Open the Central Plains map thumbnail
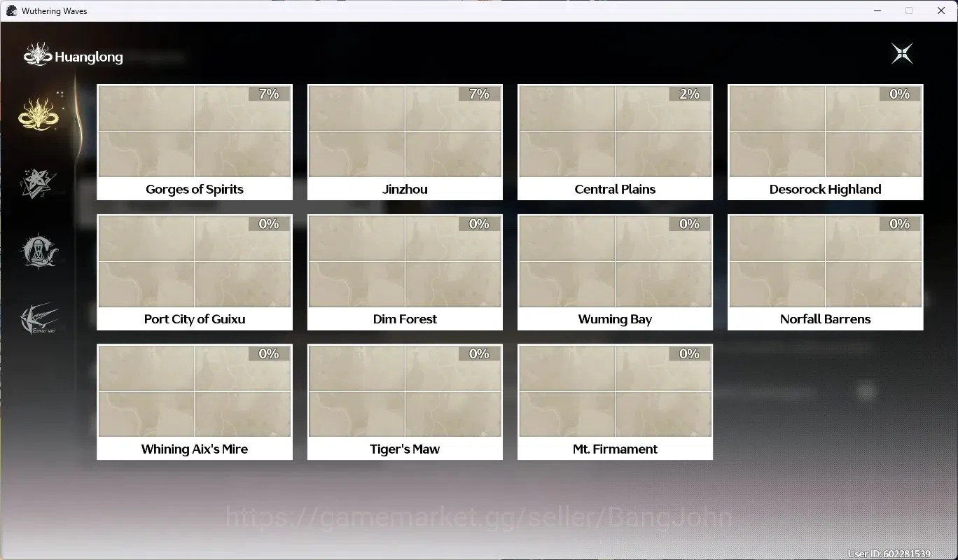 point(615,132)
